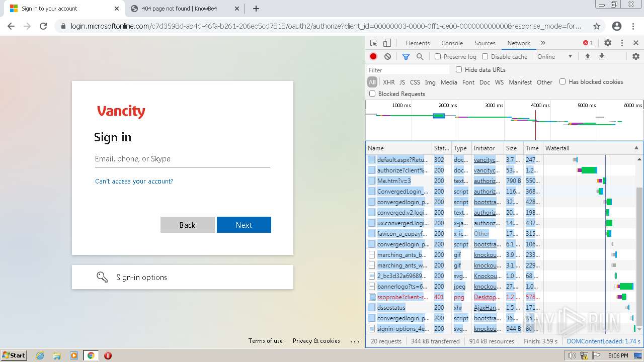Bookmark this page with the star

pos(597,26)
